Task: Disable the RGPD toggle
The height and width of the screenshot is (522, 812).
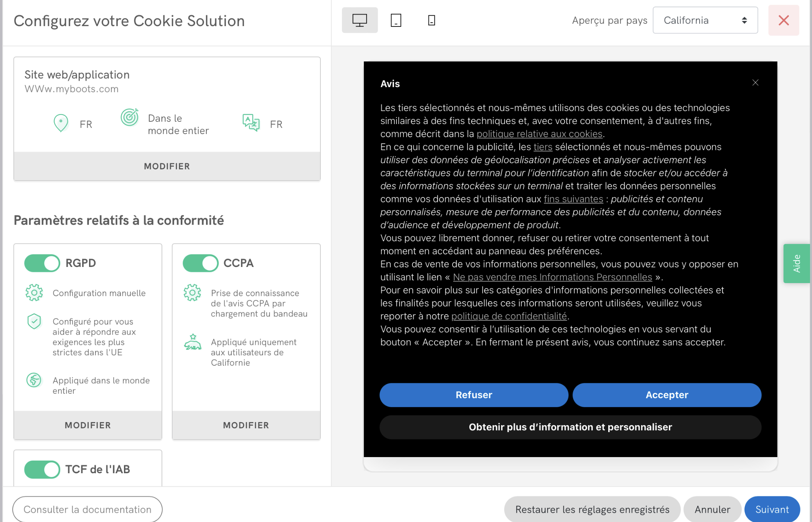Action: 42,263
